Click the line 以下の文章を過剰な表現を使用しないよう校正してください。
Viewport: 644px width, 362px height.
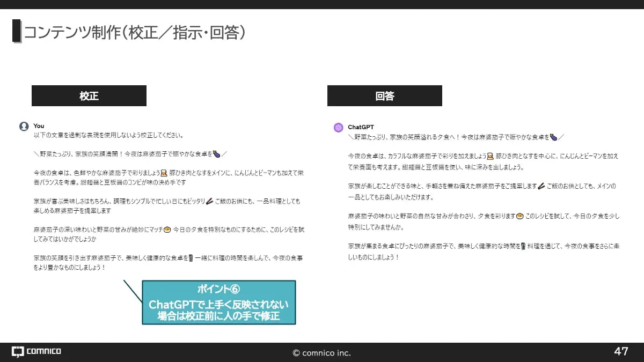(109, 136)
